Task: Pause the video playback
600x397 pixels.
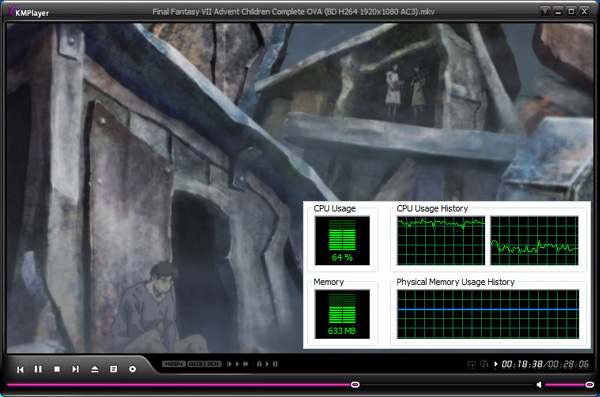Action: pyautogui.click(x=38, y=369)
